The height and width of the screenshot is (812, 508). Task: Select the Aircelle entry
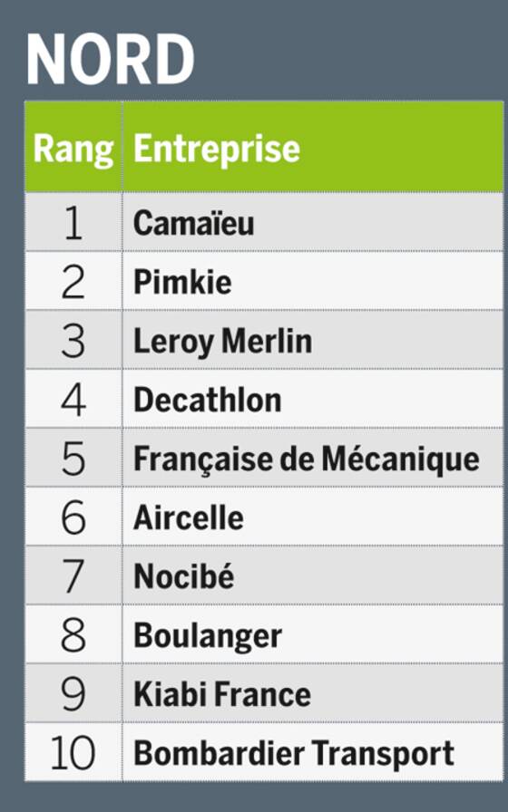(189, 517)
